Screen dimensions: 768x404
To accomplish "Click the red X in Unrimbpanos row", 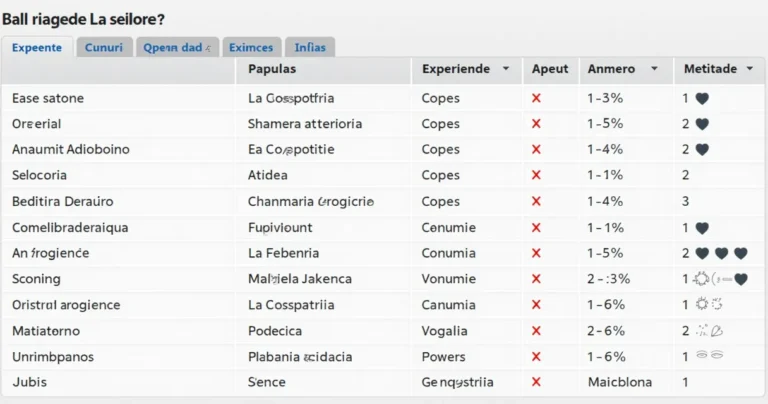I will (536, 356).
